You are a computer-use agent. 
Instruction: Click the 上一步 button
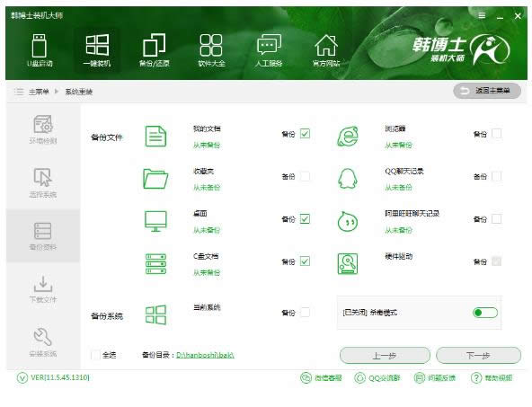click(385, 356)
